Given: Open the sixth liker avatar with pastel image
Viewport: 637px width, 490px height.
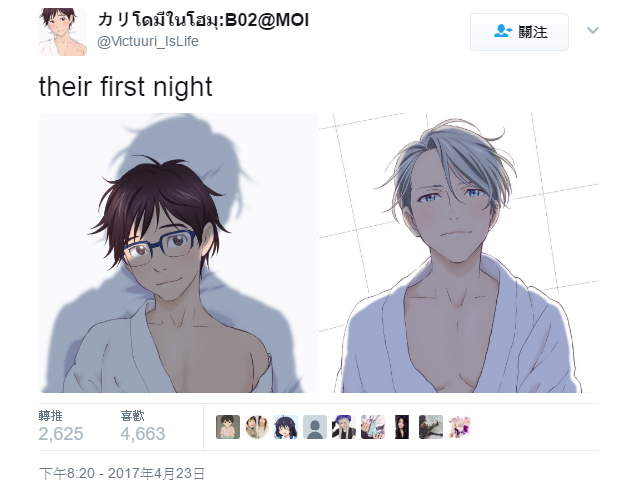Looking at the screenshot, I should (x=373, y=427).
